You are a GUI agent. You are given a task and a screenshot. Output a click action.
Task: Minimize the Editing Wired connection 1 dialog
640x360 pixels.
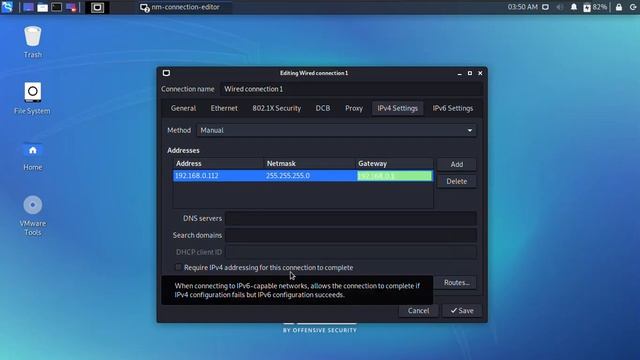460,73
